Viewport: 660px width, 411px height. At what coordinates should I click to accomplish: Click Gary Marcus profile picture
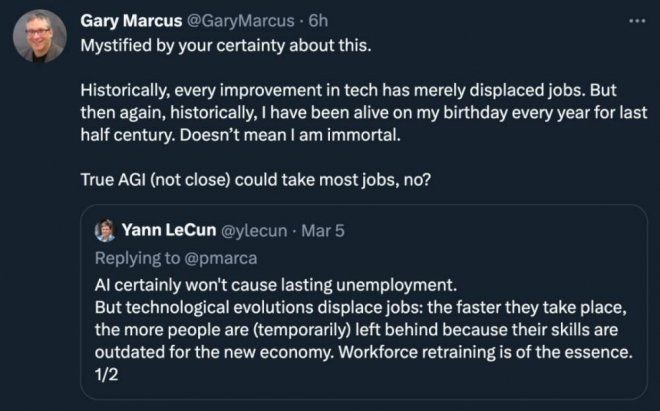point(39,35)
